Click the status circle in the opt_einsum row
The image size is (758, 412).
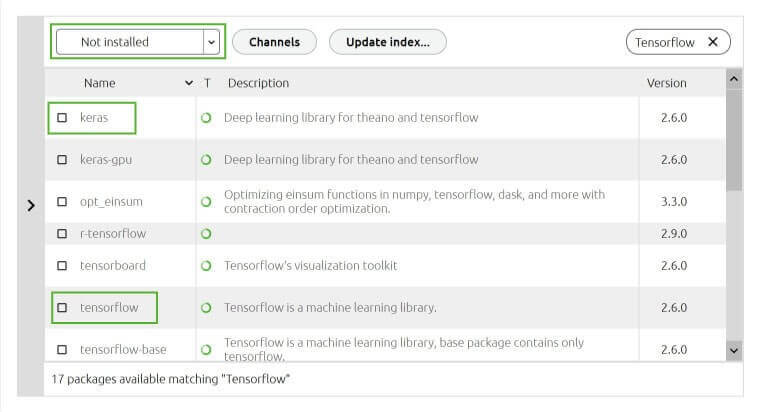[x=206, y=202]
